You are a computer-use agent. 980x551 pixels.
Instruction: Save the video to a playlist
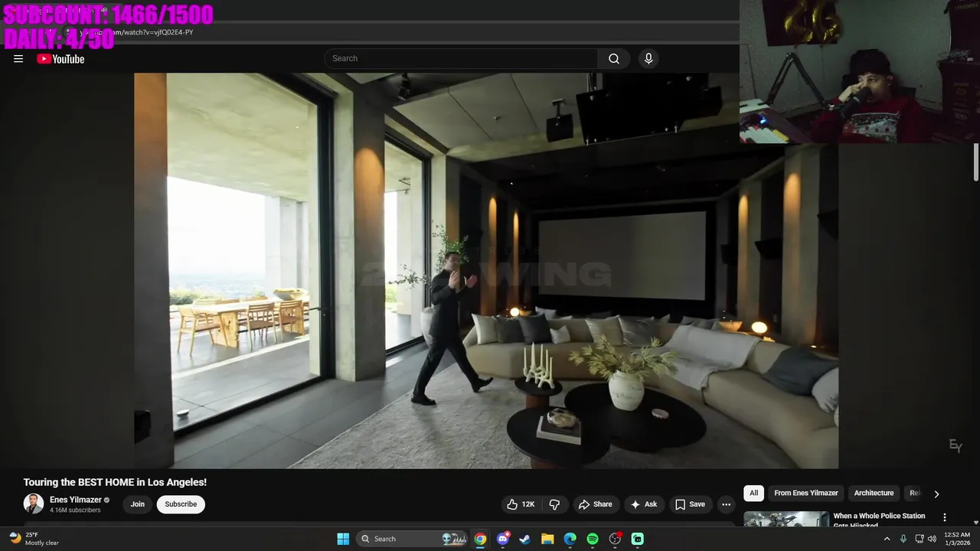click(x=690, y=504)
